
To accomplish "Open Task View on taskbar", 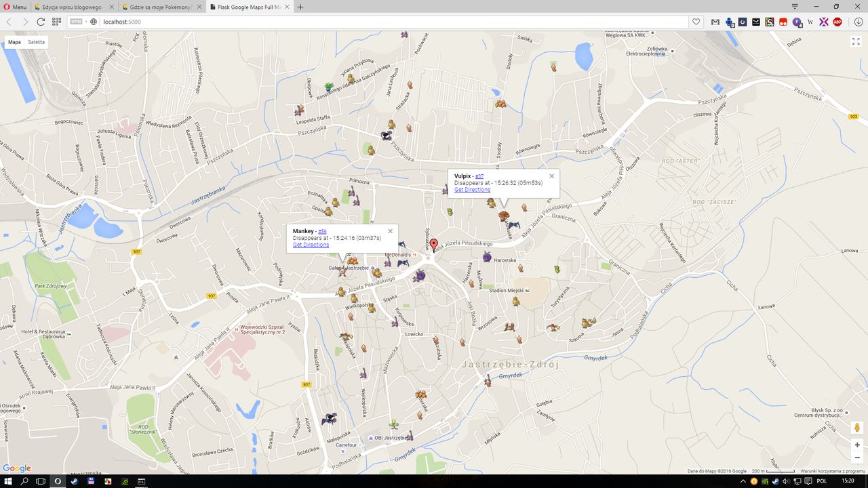I will (x=41, y=481).
